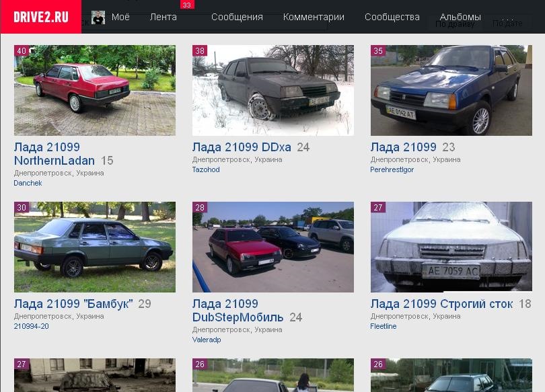Click the 35 rating badge

(378, 50)
